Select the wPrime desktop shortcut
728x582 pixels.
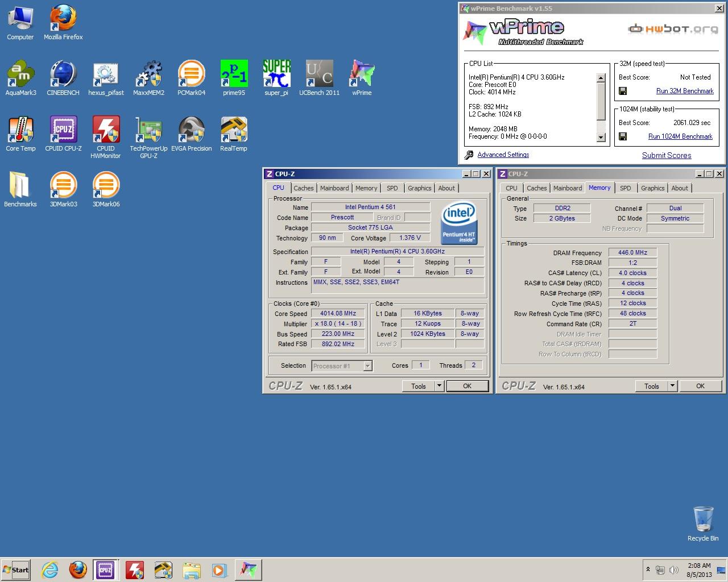[x=362, y=78]
